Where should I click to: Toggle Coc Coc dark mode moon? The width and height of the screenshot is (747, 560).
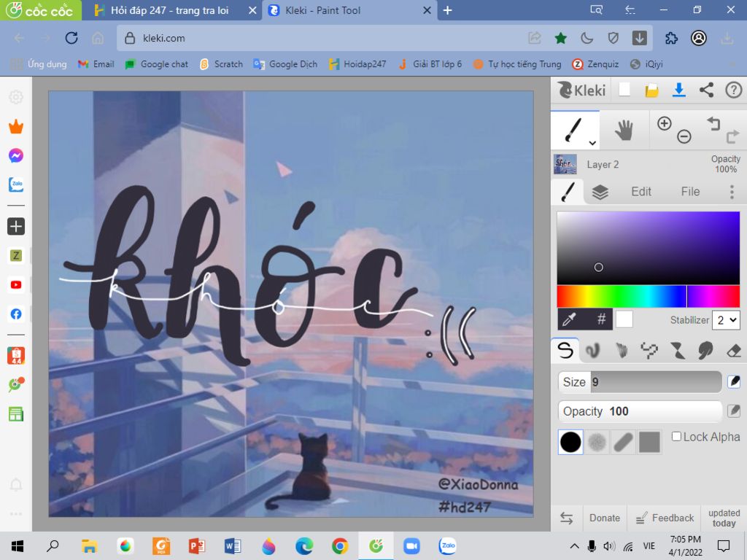[587, 38]
